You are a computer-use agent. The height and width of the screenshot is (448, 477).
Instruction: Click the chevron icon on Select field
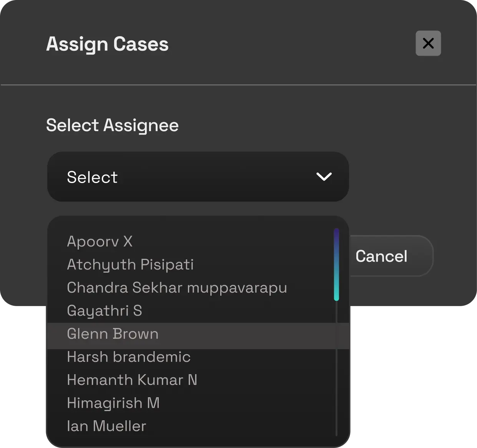[x=323, y=177]
